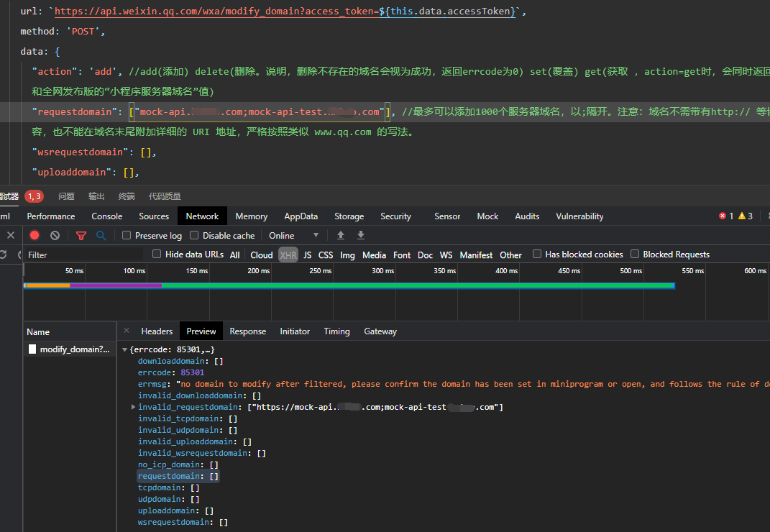The image size is (770, 532).
Task: Click the modify_domain file icon in the Name list
Action: coord(32,349)
